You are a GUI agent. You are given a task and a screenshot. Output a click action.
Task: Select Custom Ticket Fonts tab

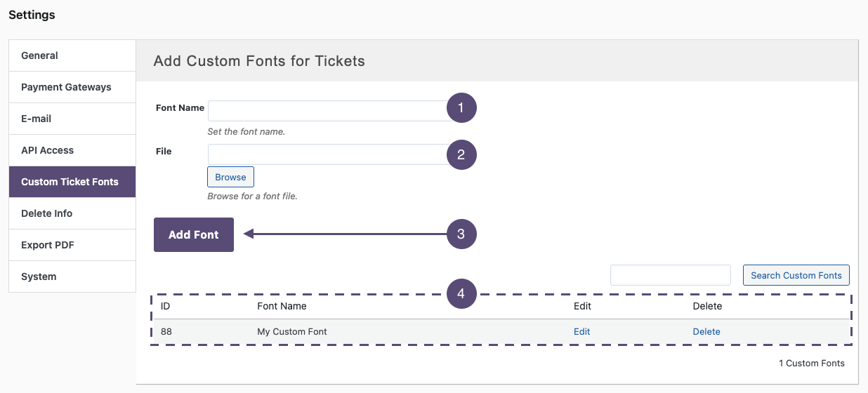(x=72, y=182)
